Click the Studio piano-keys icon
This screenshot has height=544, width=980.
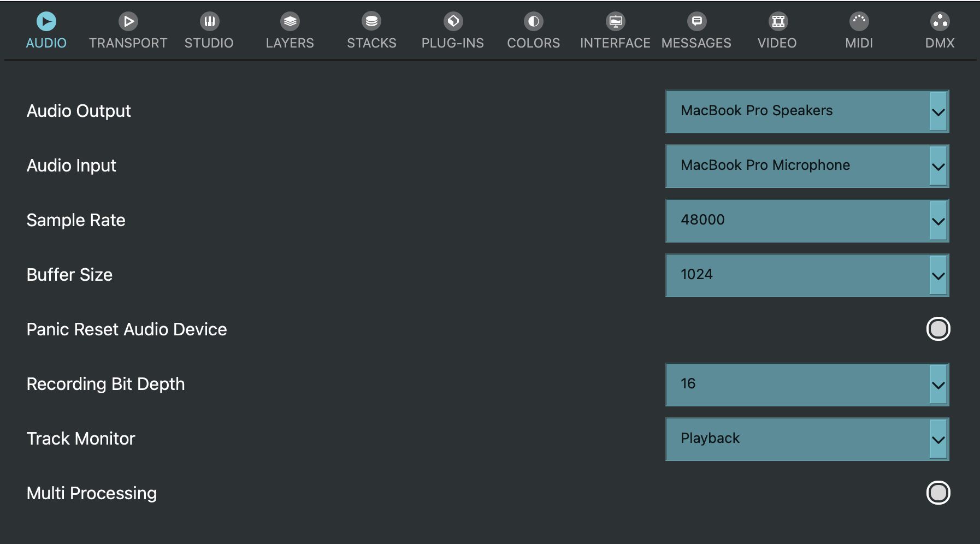pyautogui.click(x=209, y=22)
